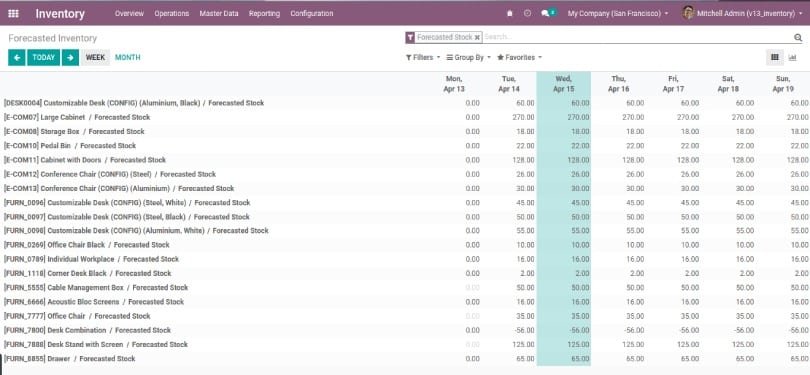Viewport: 810px width, 375px height.
Task: Click the Fri, Apr 17 column header
Action: tap(673, 84)
